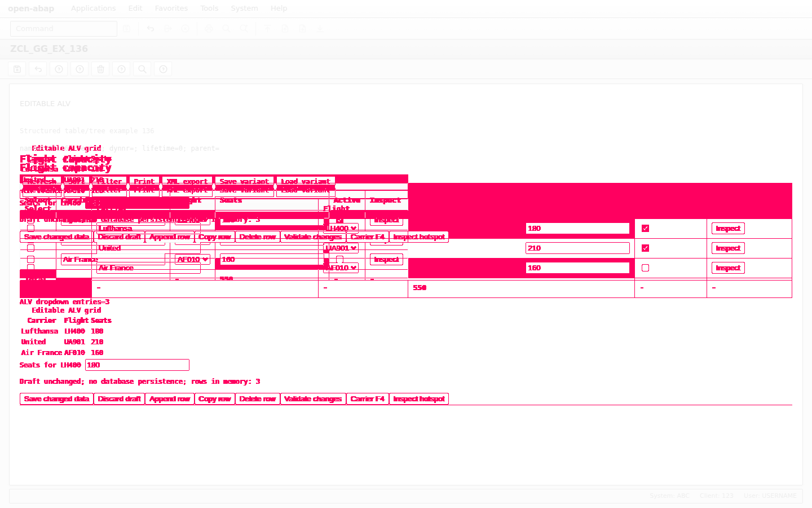The image size is (812, 508).
Task: Click the seats field containing 180 in the wide grid
Action: (577, 229)
